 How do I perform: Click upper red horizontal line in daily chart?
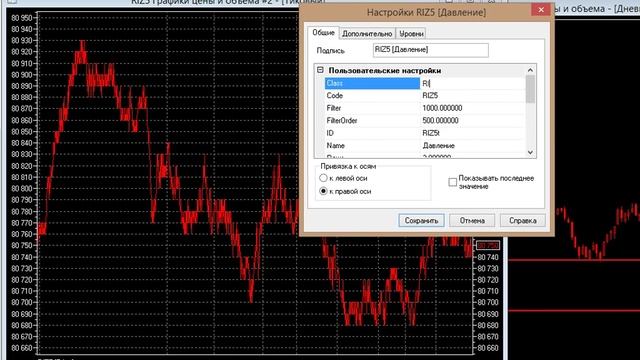coord(574,260)
